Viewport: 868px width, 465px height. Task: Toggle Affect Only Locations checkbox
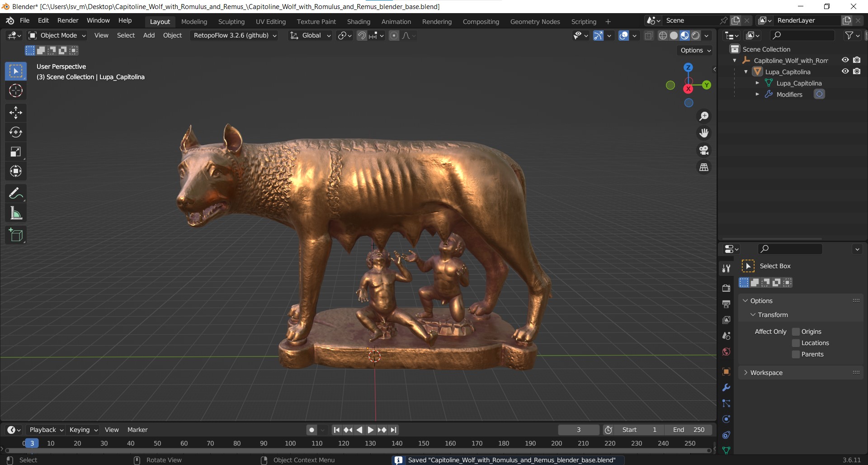click(x=796, y=343)
